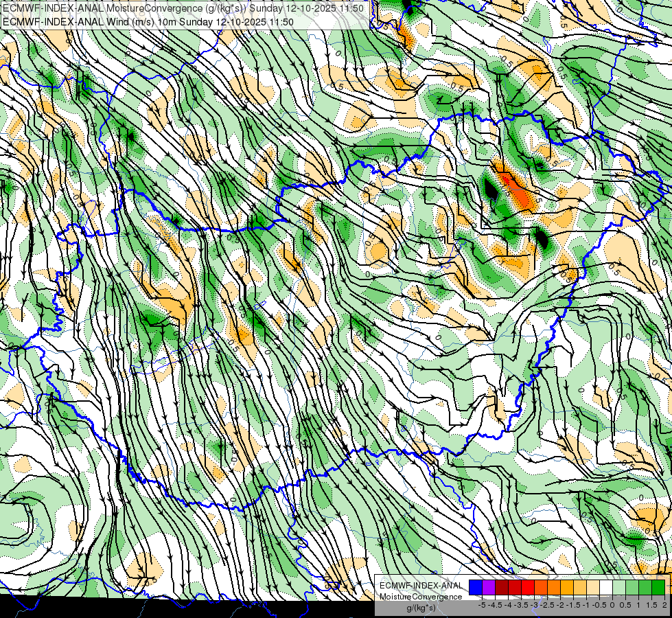
Task: Click the 'g/(kg*s)' unit label in legend
Action: pyautogui.click(x=421, y=608)
